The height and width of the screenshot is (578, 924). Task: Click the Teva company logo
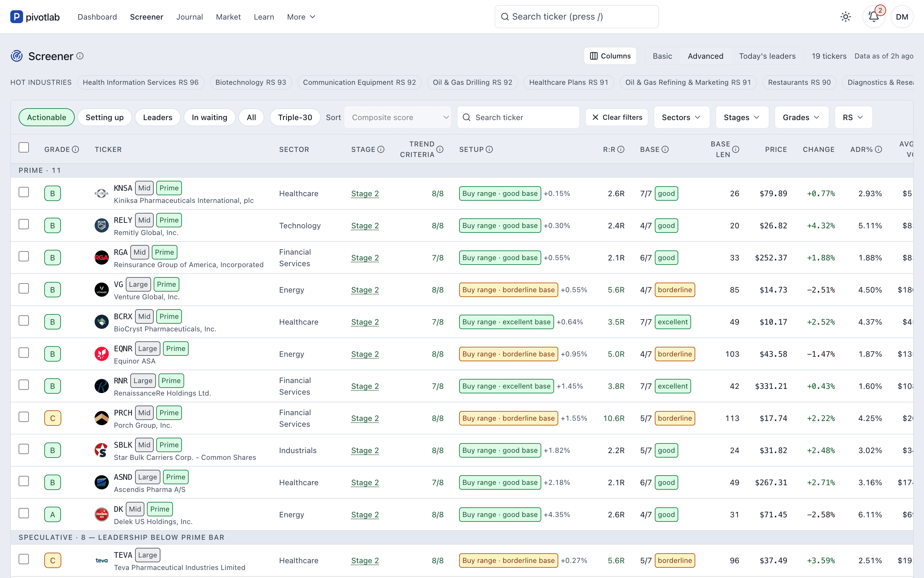(102, 560)
